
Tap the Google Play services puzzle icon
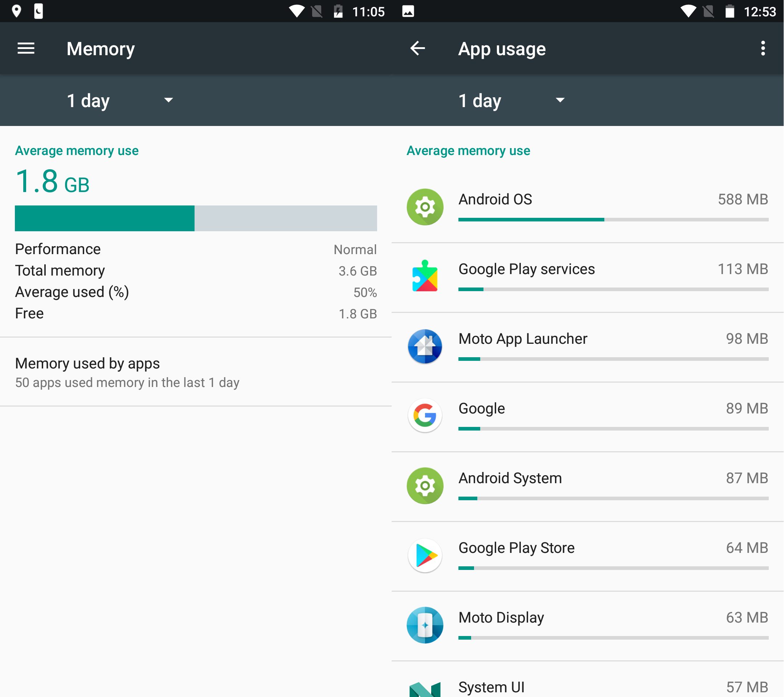[x=425, y=277]
